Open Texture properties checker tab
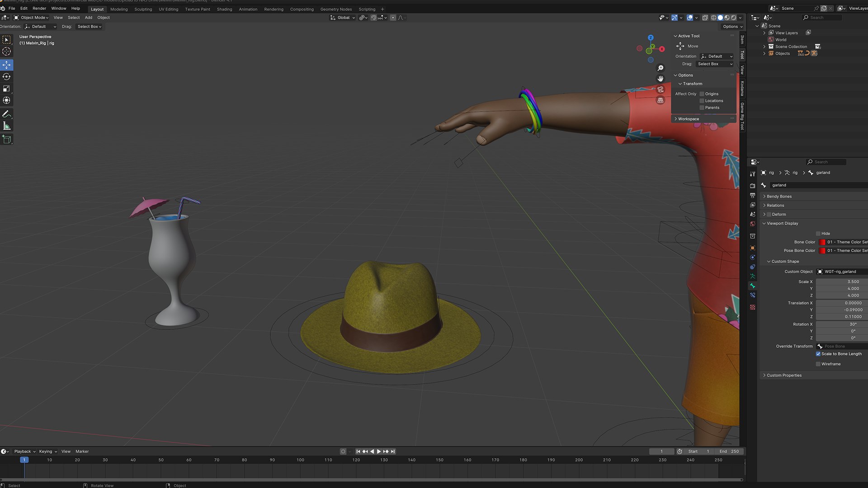The width and height of the screenshot is (868, 488). [752, 307]
